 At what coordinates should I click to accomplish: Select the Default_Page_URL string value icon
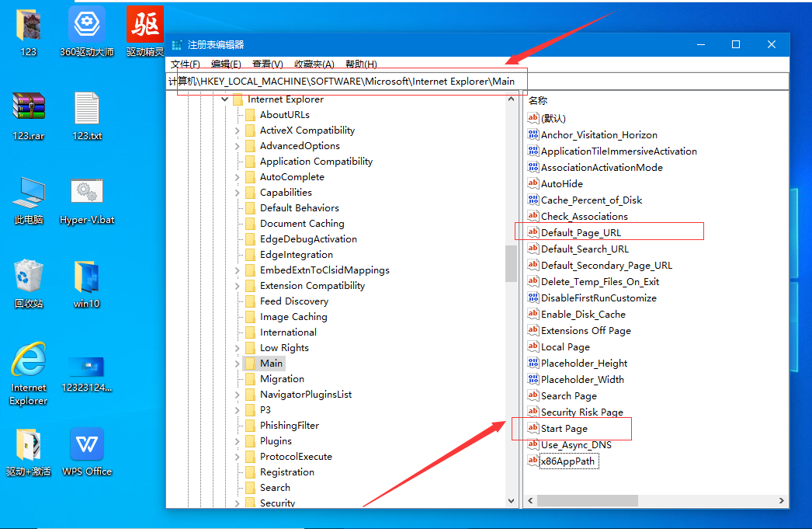tap(533, 232)
